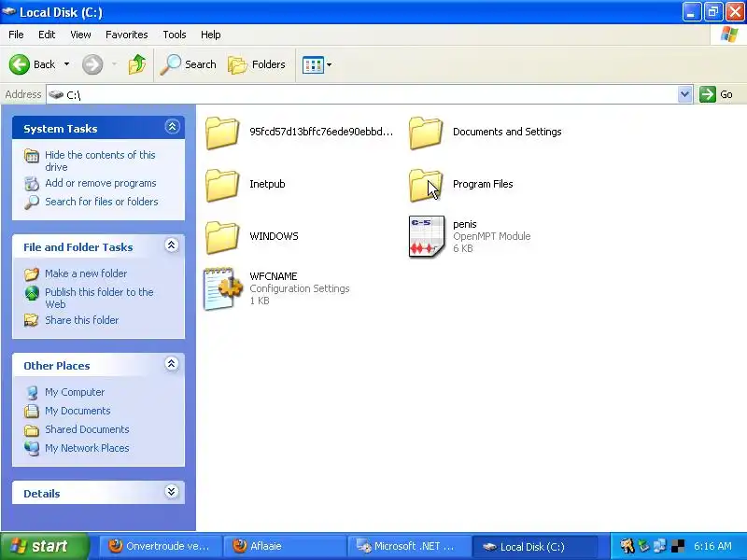
Task: Toggle the Folders pane button
Action: [x=257, y=64]
